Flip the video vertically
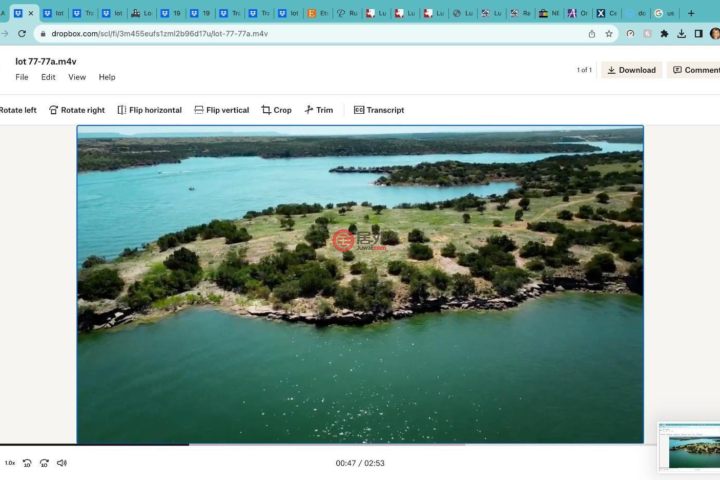 221,110
